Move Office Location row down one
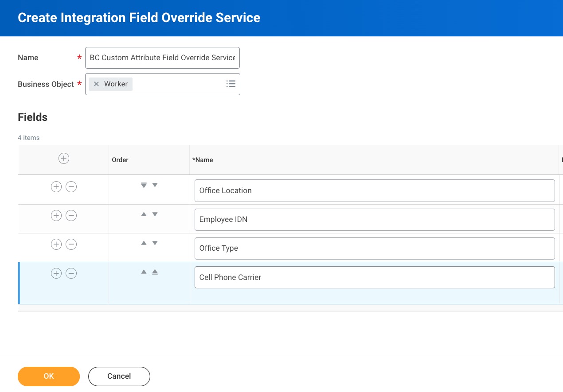This screenshot has height=392, width=563. 155,185
